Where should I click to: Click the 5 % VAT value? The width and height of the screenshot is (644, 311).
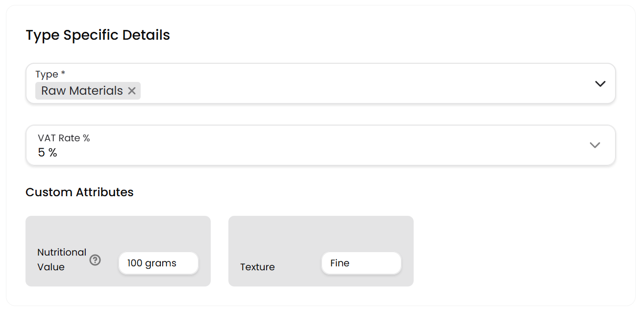pos(48,153)
